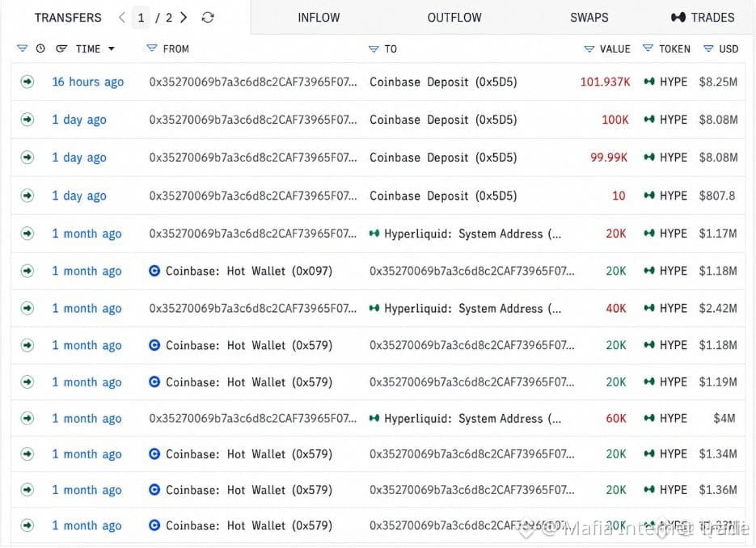
Task: Edit the page number field showing 1
Action: point(141,18)
